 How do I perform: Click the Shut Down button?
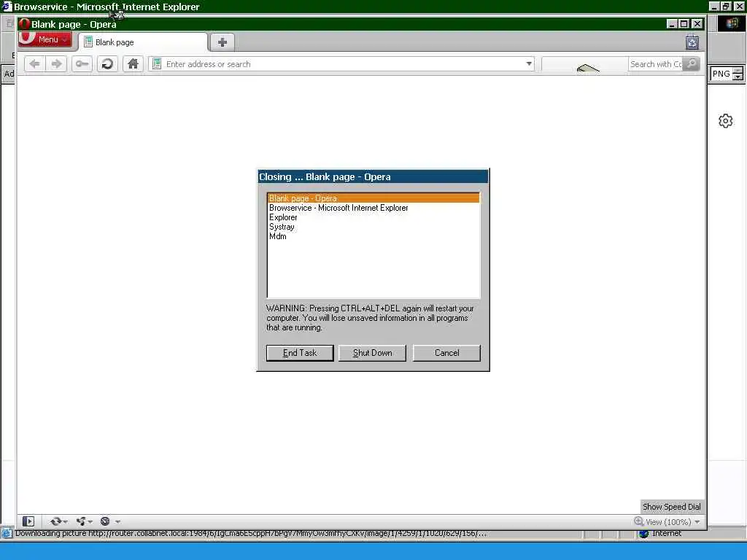(x=373, y=353)
